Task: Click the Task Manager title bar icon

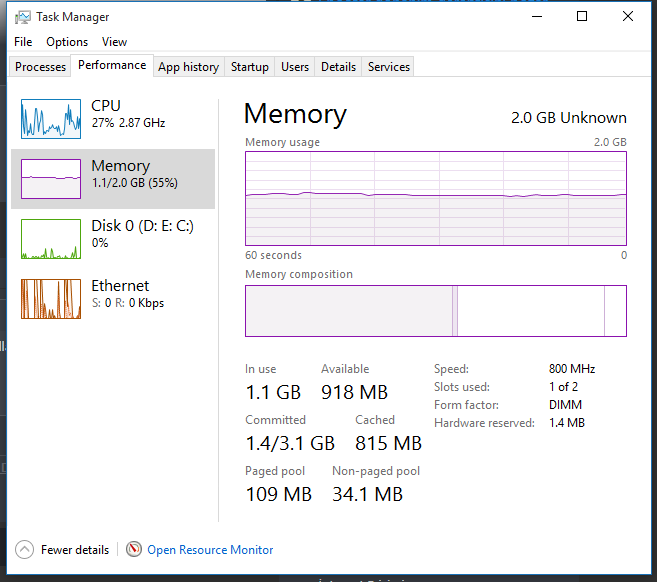Action: 23,17
